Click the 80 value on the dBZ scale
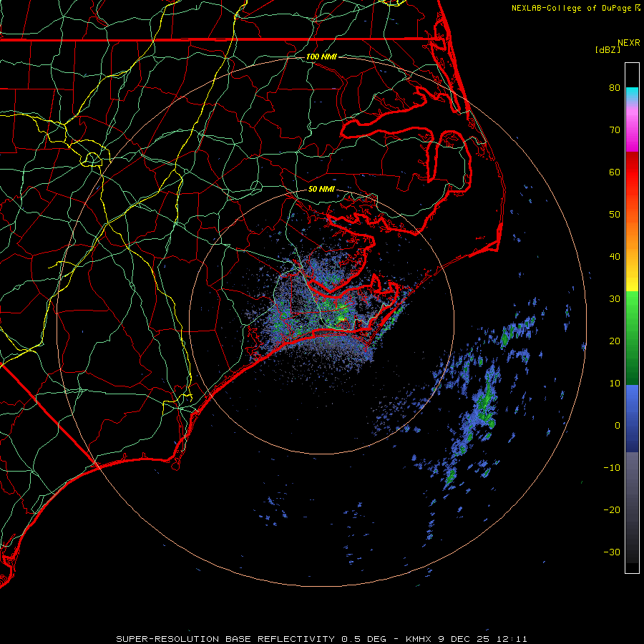This screenshot has width=644, height=644. [x=615, y=87]
